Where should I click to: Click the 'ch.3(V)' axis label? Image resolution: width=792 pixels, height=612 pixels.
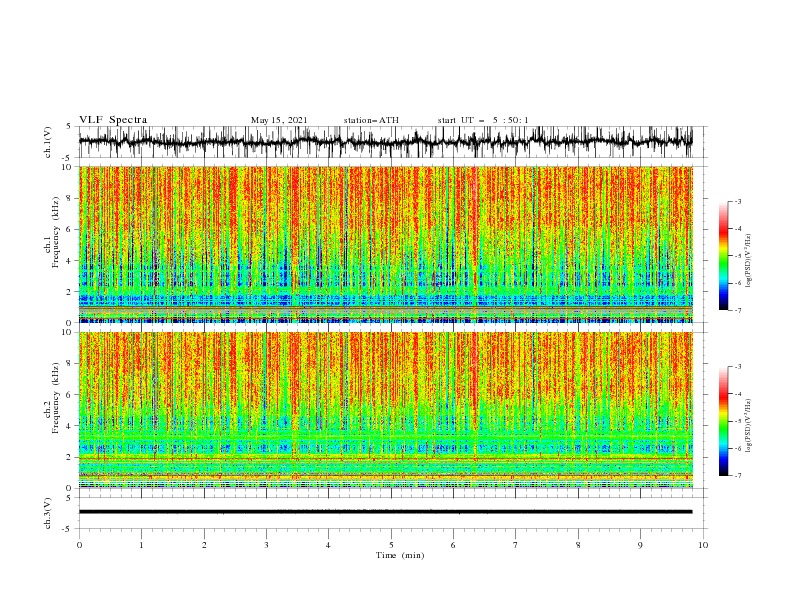48,513
